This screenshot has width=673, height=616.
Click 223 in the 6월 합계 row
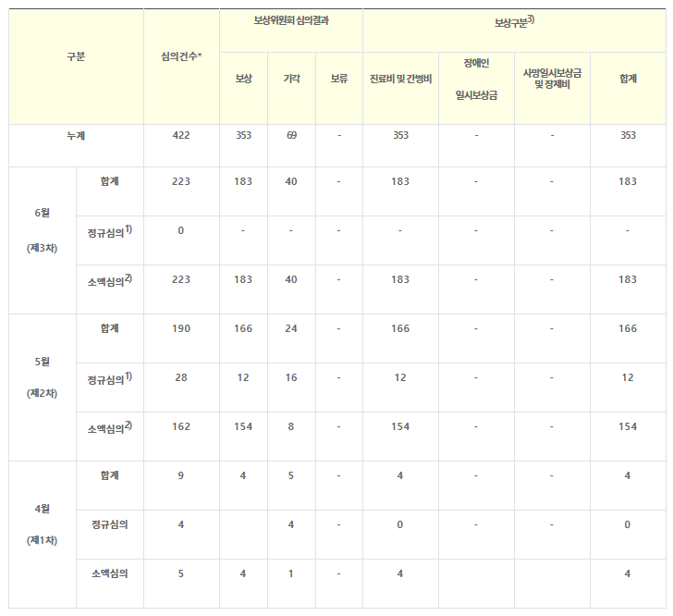pos(181,181)
